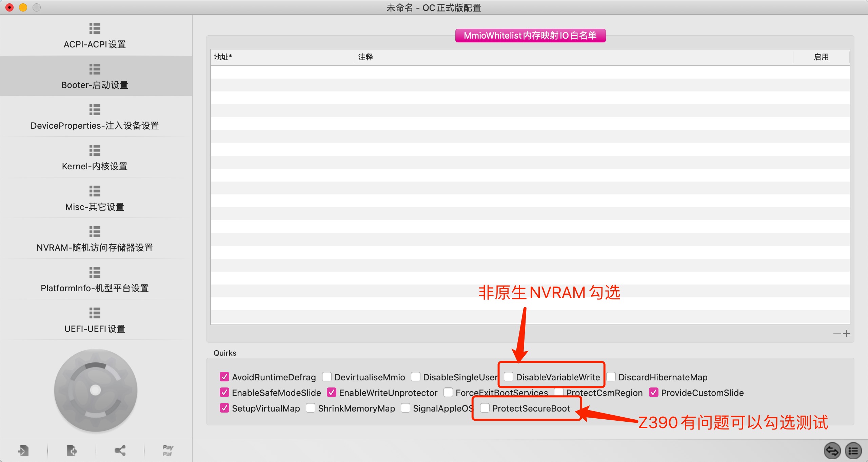The width and height of the screenshot is (868, 462).
Task: Check the DiscardHibernateMap quirk
Action: point(611,377)
